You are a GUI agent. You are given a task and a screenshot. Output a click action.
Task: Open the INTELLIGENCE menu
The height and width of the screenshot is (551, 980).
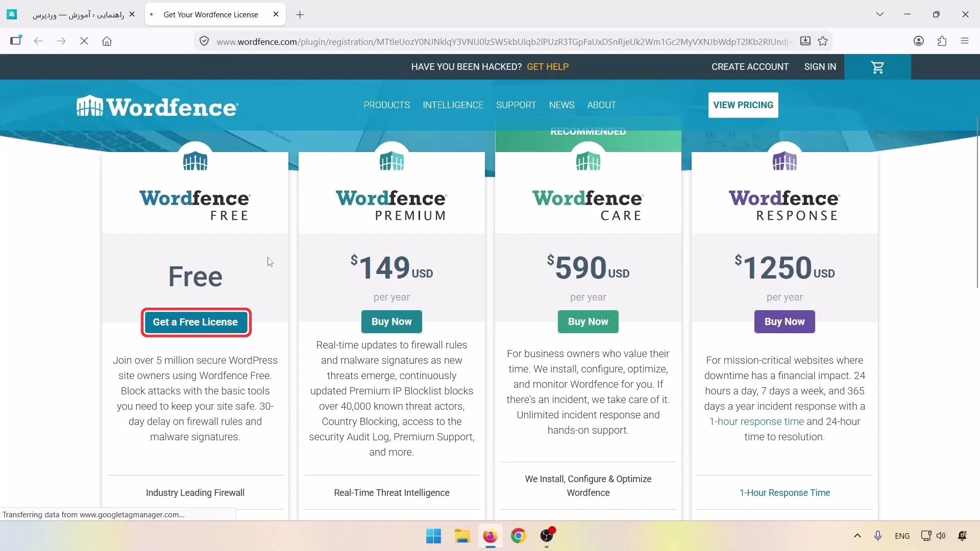click(453, 105)
